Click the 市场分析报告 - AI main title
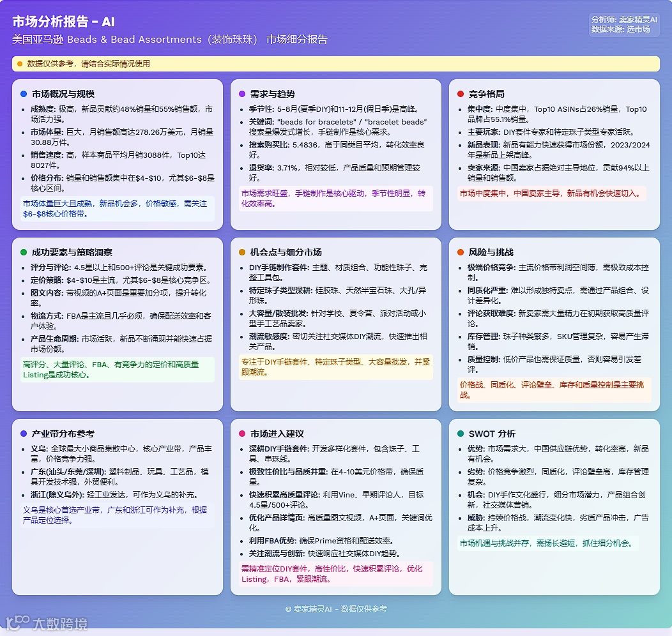This screenshot has height=636, width=672. point(63,22)
